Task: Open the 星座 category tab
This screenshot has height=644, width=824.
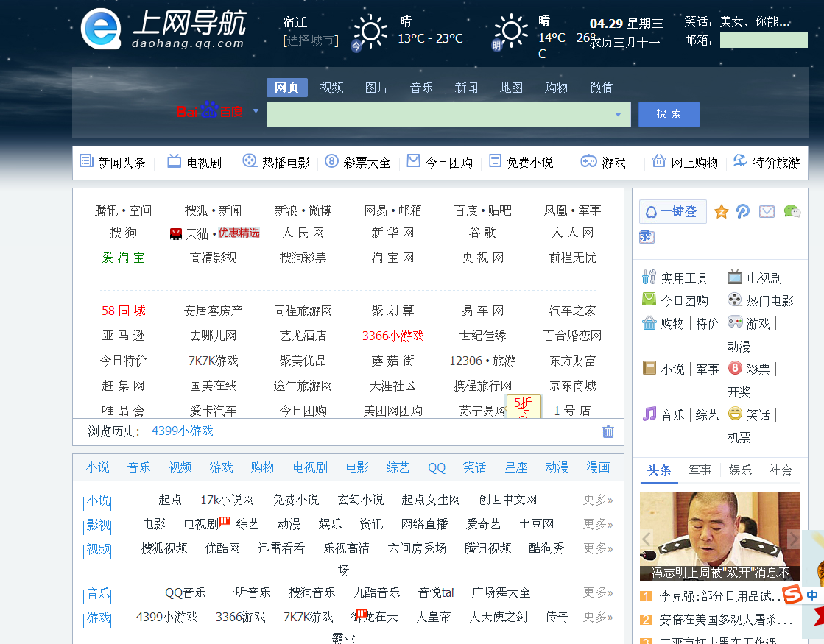Action: click(516, 467)
